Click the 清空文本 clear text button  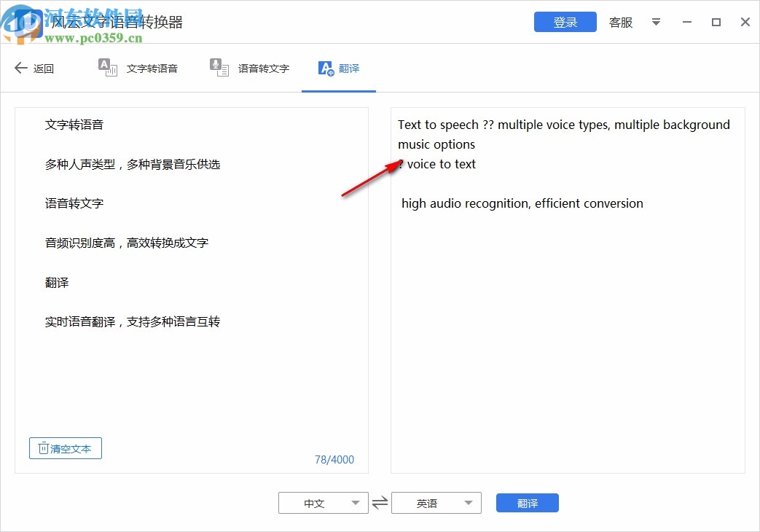pyautogui.click(x=65, y=448)
